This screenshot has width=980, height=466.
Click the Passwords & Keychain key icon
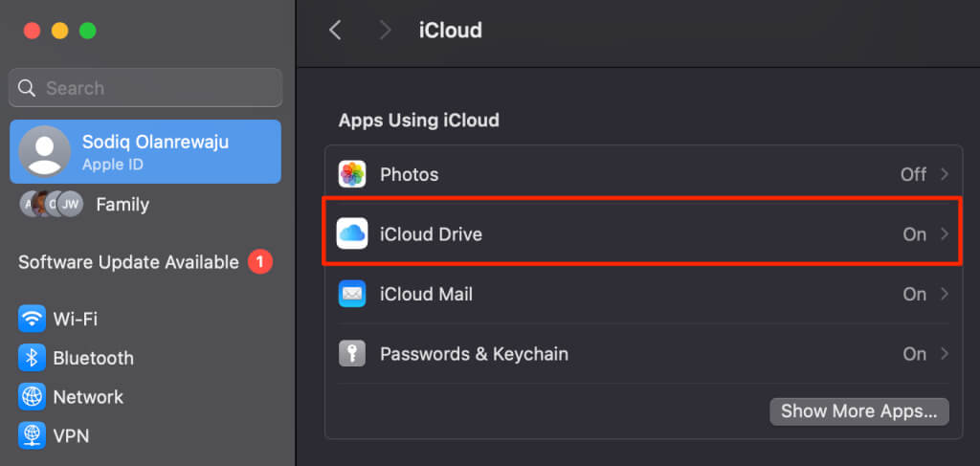[352, 354]
